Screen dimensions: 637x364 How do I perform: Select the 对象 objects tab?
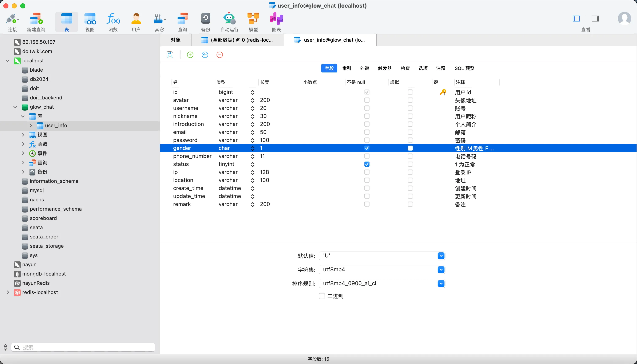point(175,40)
